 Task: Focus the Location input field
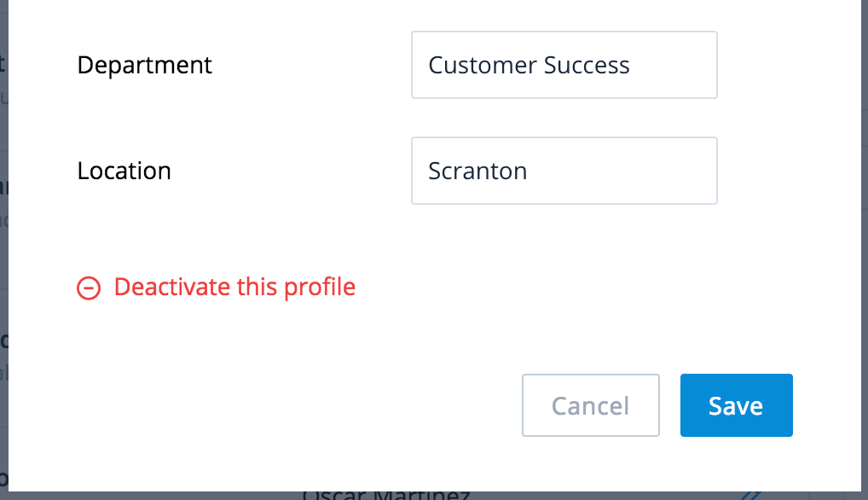click(x=564, y=171)
